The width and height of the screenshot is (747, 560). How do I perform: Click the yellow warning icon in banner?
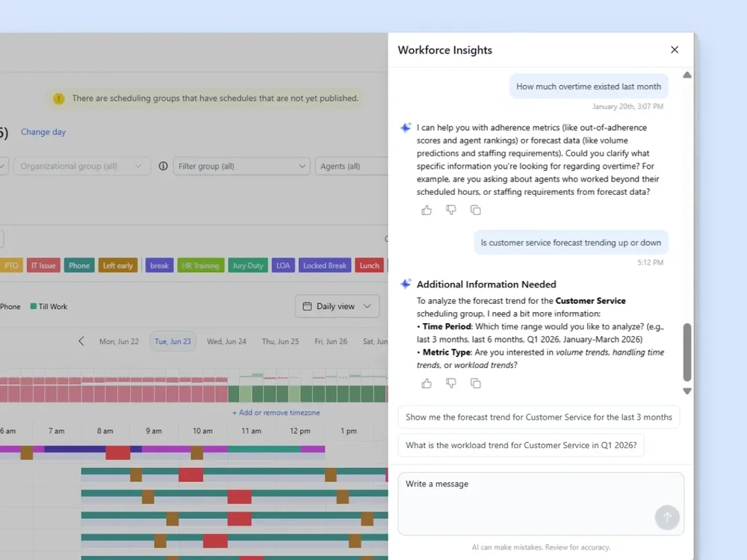58,99
